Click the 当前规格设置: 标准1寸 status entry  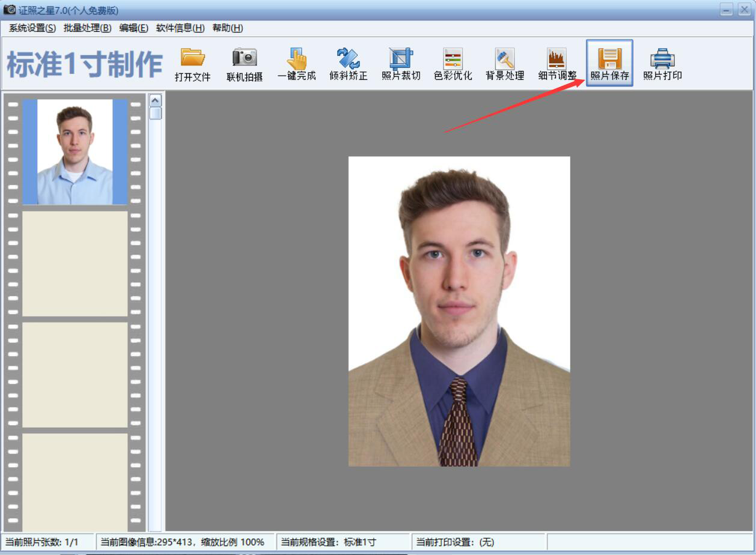click(x=328, y=542)
